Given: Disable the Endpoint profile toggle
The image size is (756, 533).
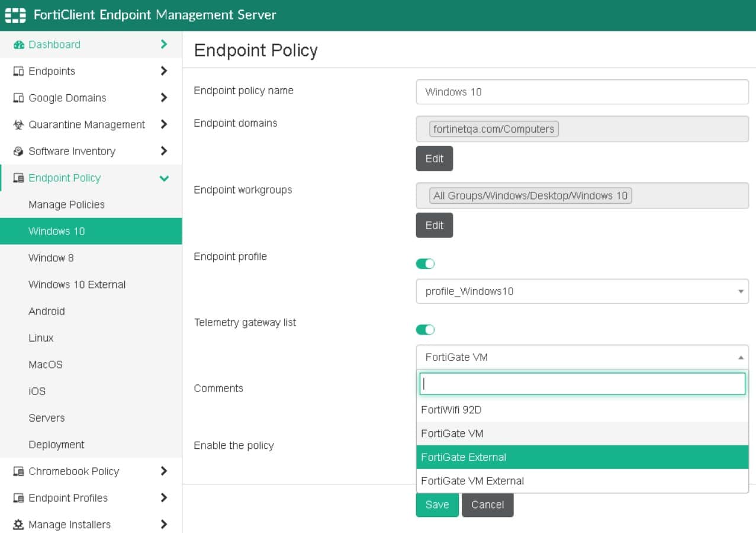Looking at the screenshot, I should point(424,263).
